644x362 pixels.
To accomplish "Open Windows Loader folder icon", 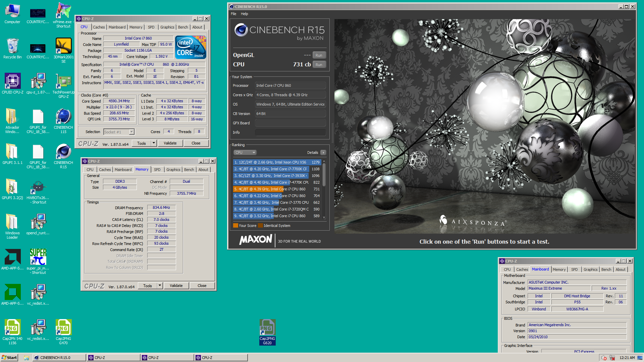I will 12,226.
